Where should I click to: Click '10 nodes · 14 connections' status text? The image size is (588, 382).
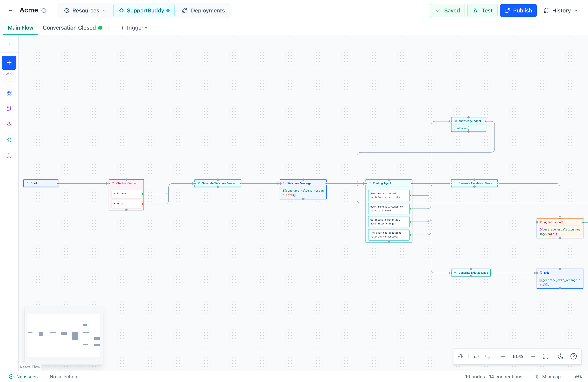point(493,377)
